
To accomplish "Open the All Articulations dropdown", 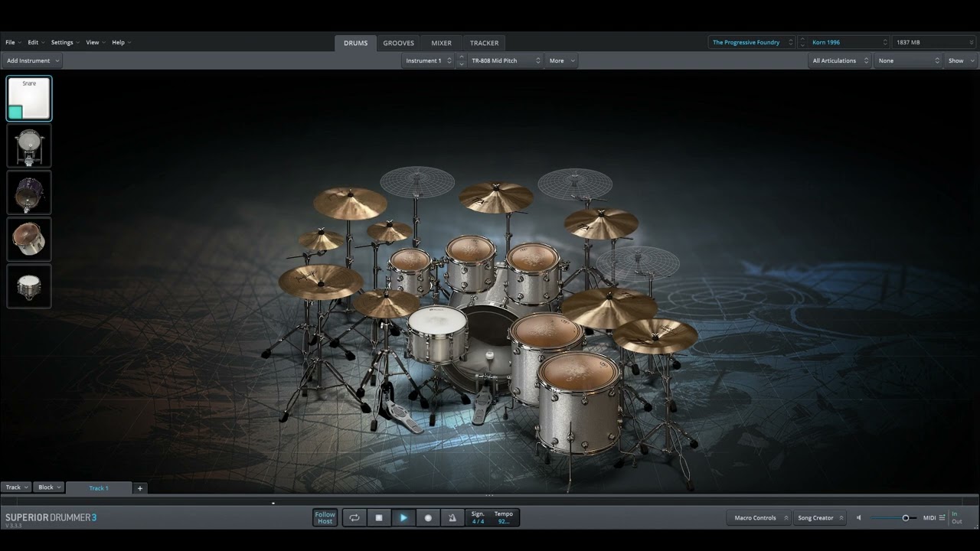I will coord(840,60).
